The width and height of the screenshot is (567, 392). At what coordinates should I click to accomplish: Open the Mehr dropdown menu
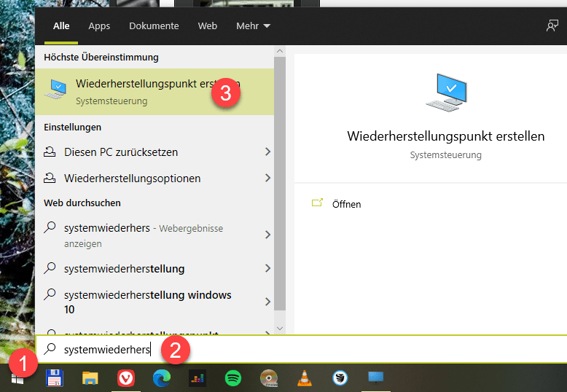[253, 26]
